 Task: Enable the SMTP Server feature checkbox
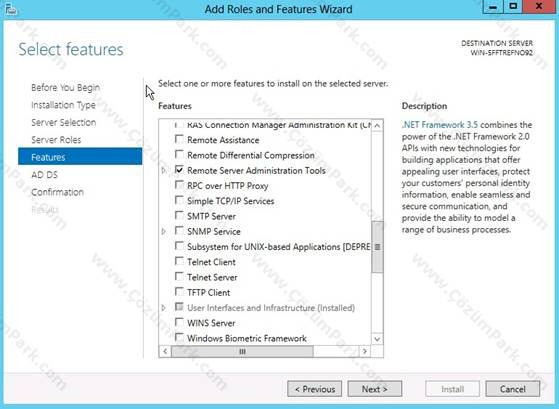click(x=179, y=216)
